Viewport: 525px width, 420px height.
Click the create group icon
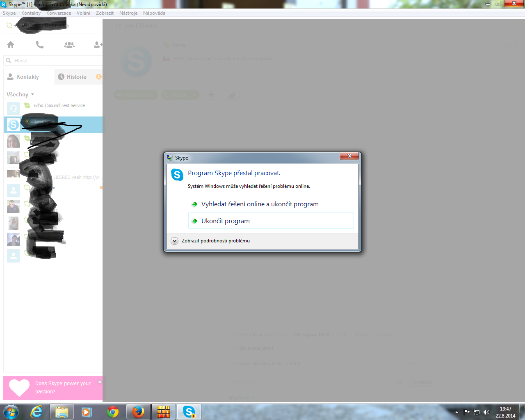tap(69, 45)
